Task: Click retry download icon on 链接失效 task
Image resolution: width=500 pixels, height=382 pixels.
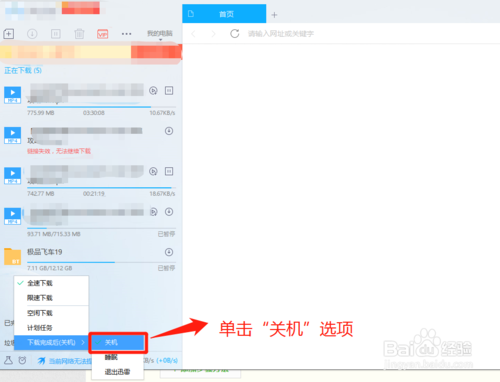Action: (x=169, y=131)
